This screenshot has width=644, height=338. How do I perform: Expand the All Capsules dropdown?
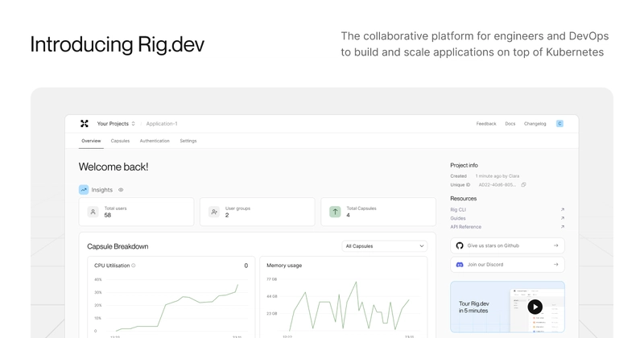coord(385,246)
